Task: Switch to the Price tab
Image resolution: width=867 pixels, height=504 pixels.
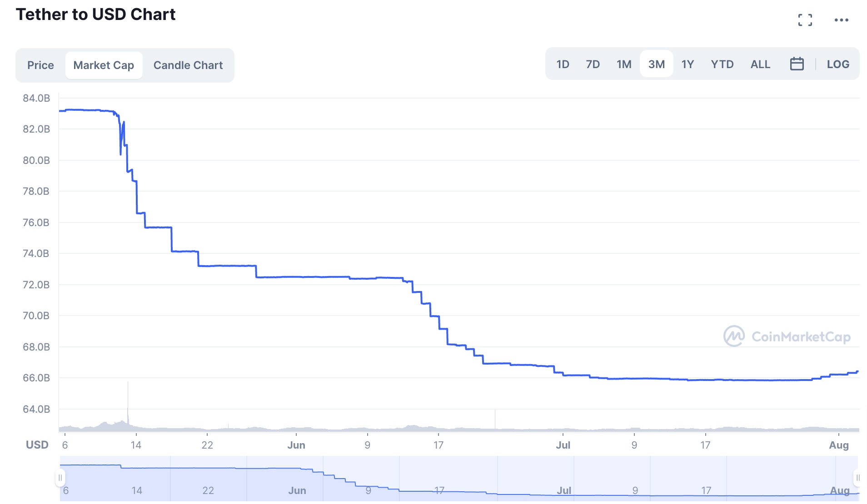Action: click(40, 65)
